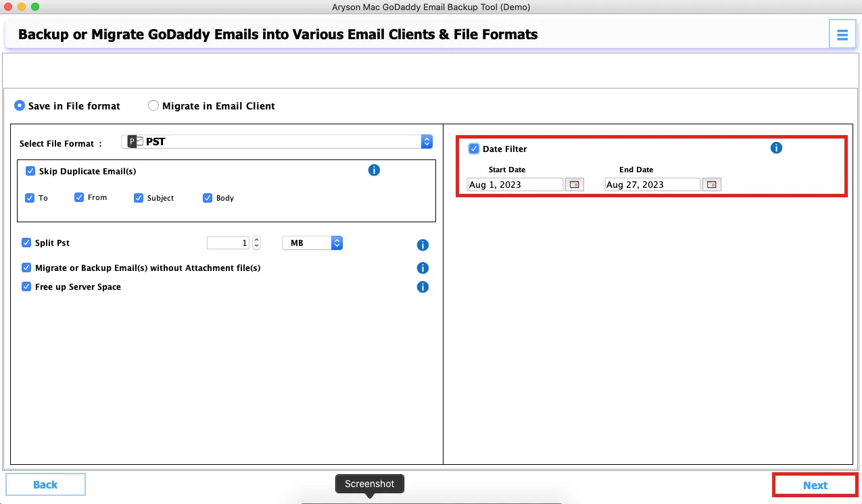Toggle Skip Duplicate Email(s) checkbox
The image size is (862, 504).
[x=30, y=171]
